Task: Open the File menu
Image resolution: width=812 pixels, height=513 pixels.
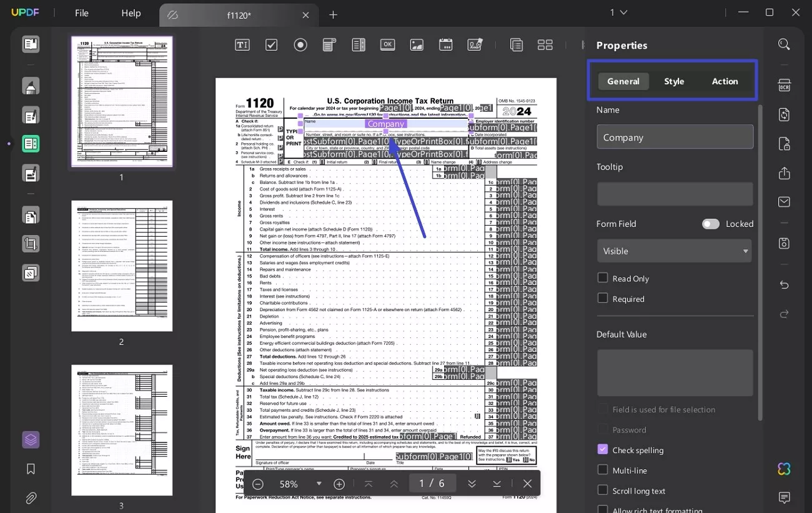Action: pyautogui.click(x=81, y=13)
